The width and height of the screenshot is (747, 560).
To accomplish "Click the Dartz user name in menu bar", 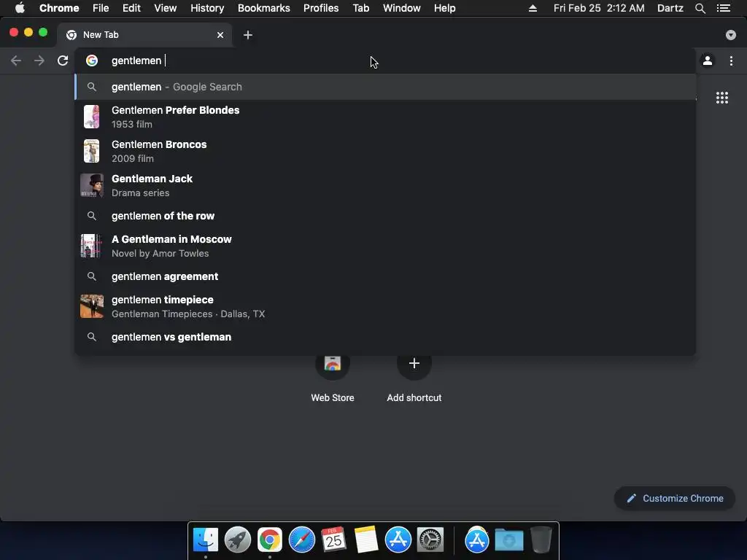I will (x=670, y=8).
